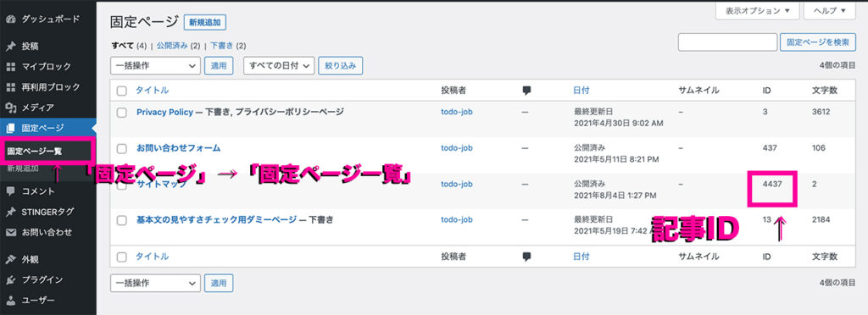Screen dimensions: 868x315
Task: Click the 新規追加 button beside page title
Action: coord(205,23)
